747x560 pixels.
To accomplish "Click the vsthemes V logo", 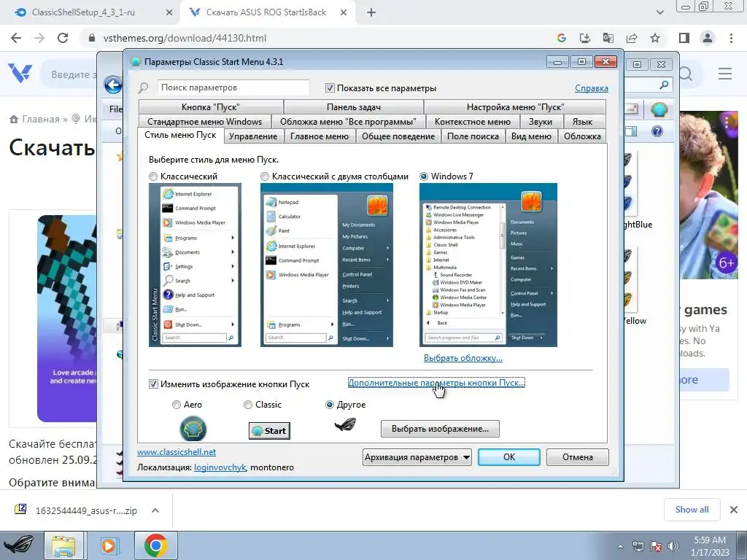I will tap(20, 74).
